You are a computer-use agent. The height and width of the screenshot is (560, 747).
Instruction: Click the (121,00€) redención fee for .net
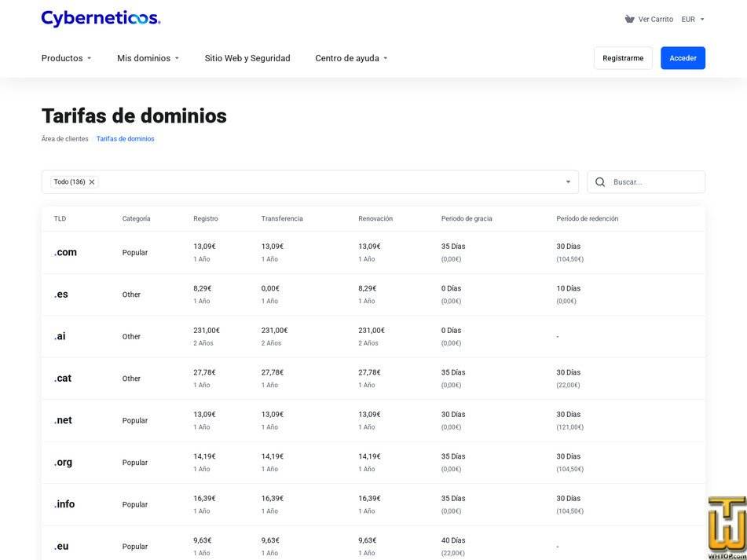click(x=569, y=427)
